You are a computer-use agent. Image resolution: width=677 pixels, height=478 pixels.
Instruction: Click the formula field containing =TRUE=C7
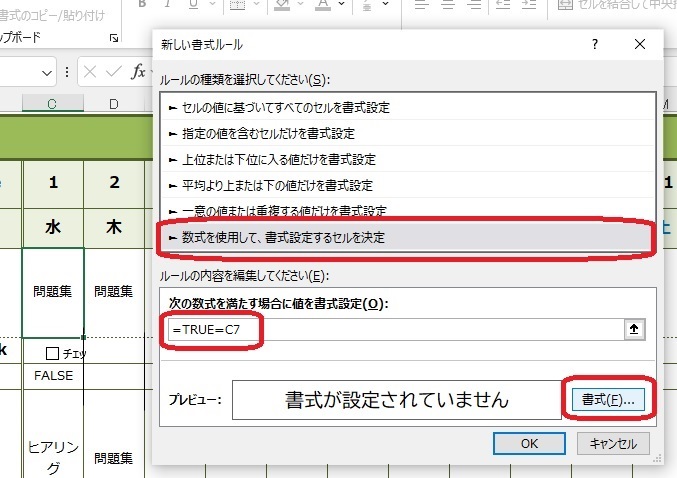(x=390, y=330)
